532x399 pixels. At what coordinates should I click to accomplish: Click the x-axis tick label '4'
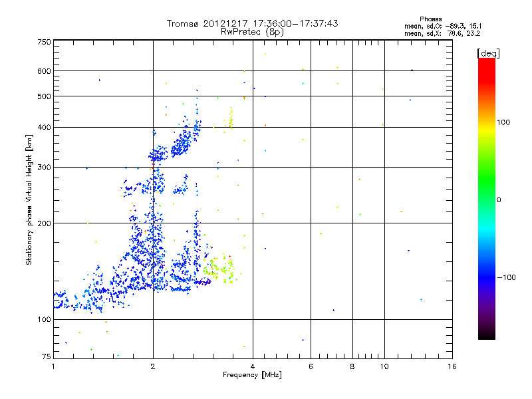click(253, 366)
